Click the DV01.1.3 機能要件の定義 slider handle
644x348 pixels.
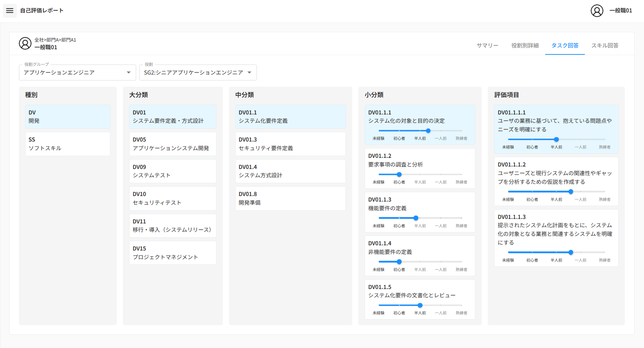tap(416, 218)
